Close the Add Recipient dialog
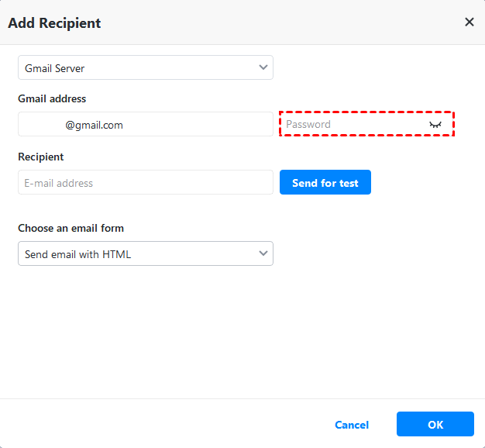Image resolution: width=485 pixels, height=448 pixels. tap(469, 22)
